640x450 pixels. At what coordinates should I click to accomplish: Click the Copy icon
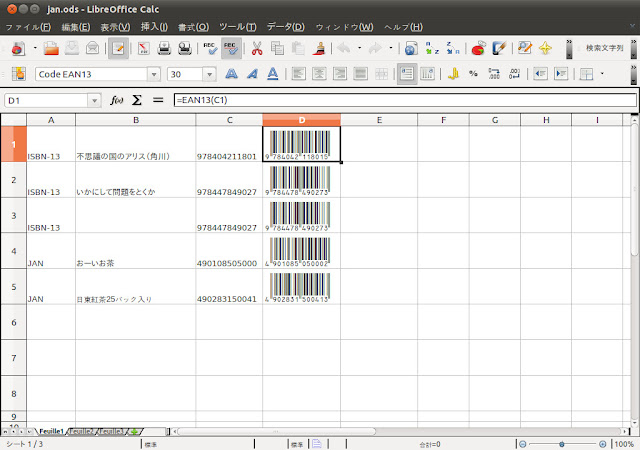point(278,49)
